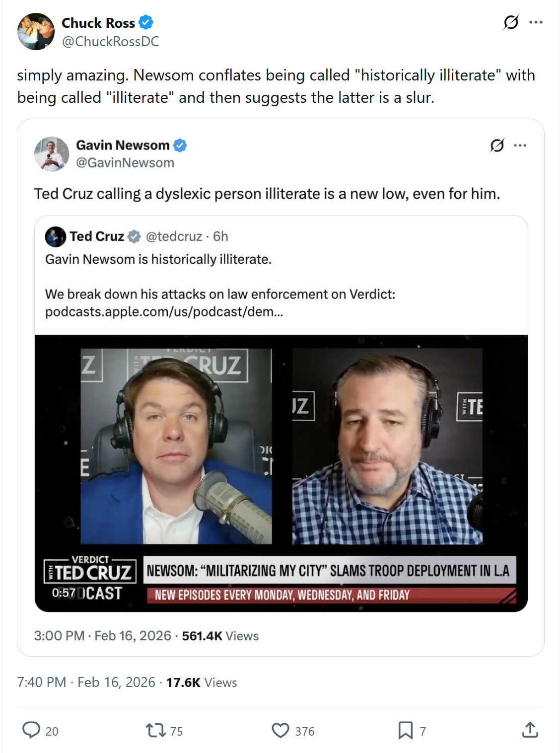
Task: Open Chuck Ross's profile picture
Action: 36,32
